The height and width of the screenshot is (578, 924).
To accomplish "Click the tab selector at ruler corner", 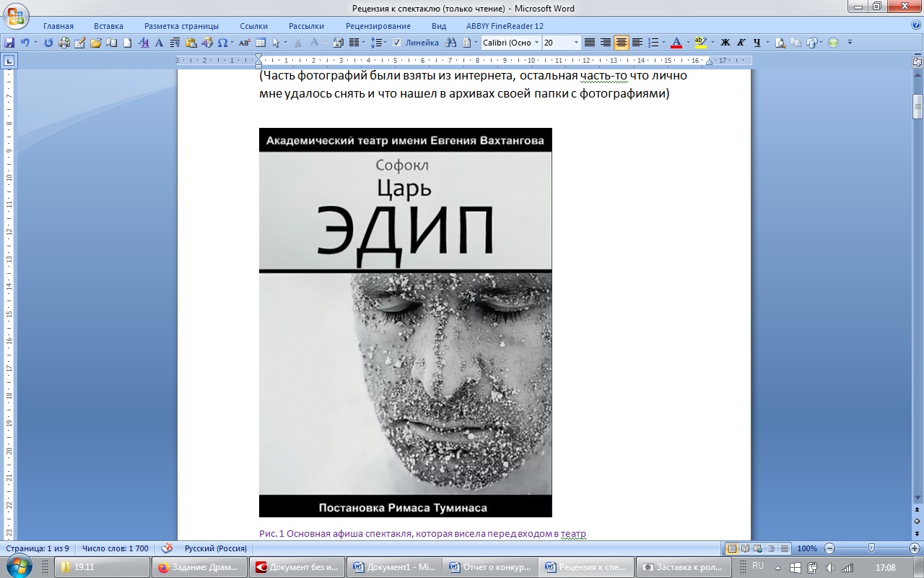I will coord(9,61).
